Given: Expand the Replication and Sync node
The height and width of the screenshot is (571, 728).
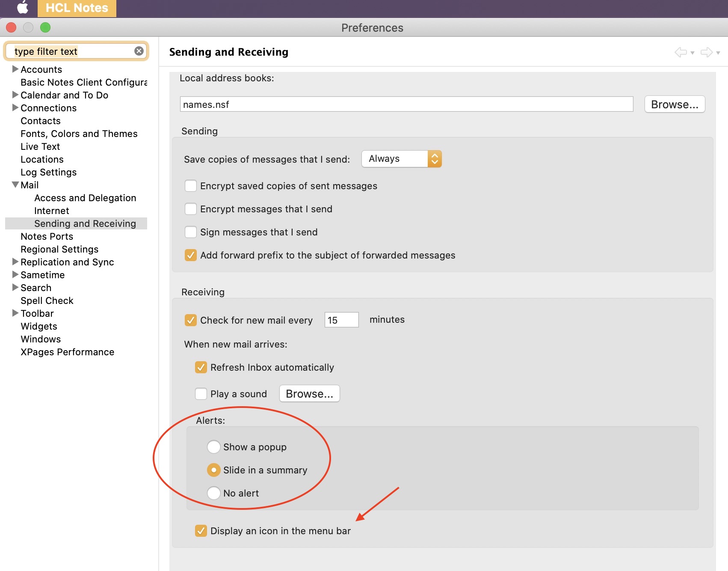Looking at the screenshot, I should pos(15,262).
